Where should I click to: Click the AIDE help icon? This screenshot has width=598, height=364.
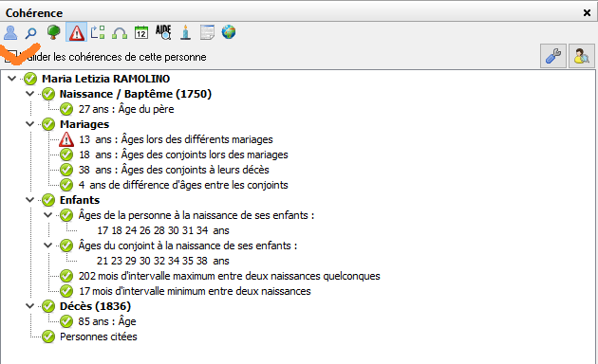coord(163,32)
